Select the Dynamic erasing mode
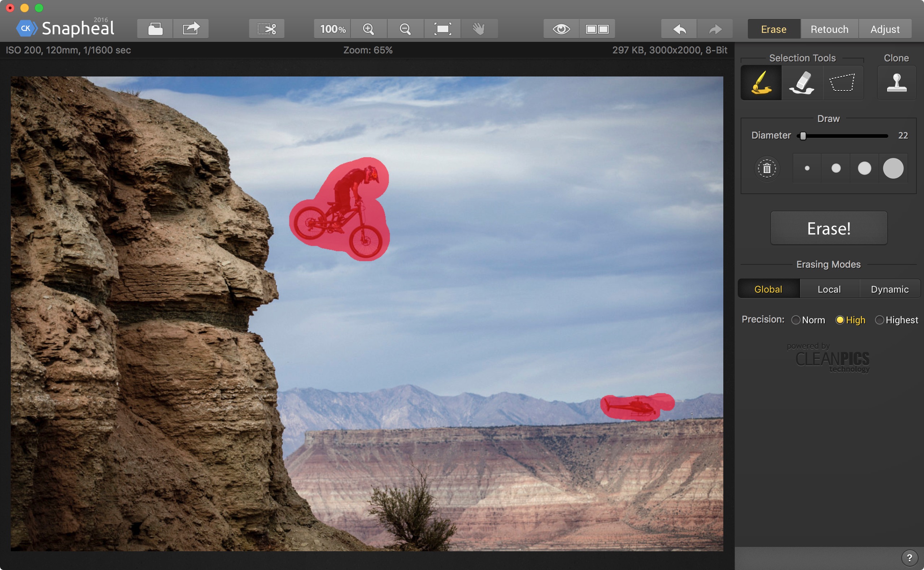The width and height of the screenshot is (924, 570). tap(889, 289)
